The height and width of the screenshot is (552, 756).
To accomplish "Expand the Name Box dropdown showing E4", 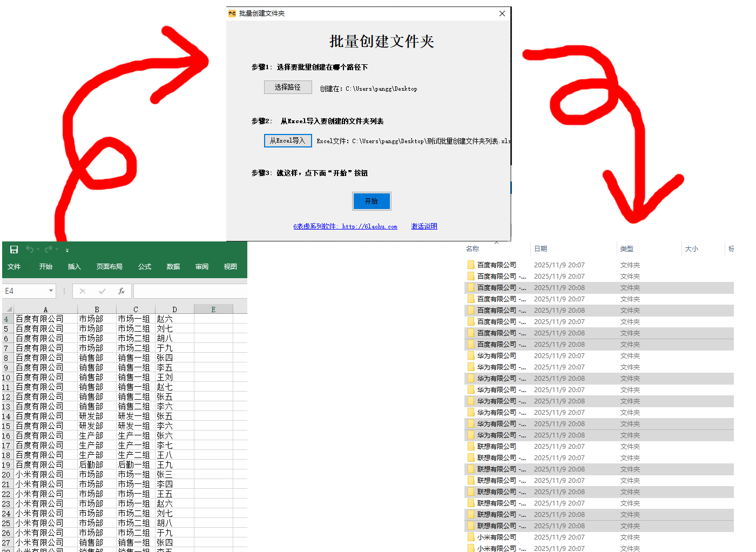I will click(x=51, y=291).
